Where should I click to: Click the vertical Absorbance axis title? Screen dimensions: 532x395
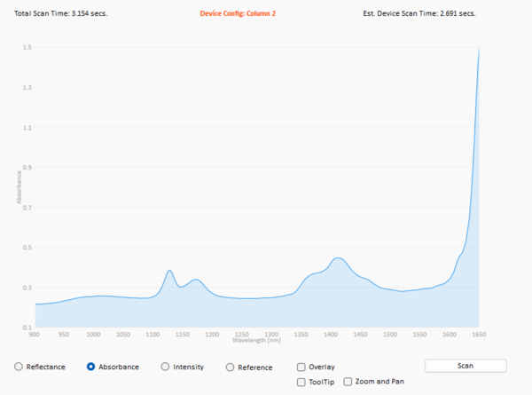click(18, 187)
